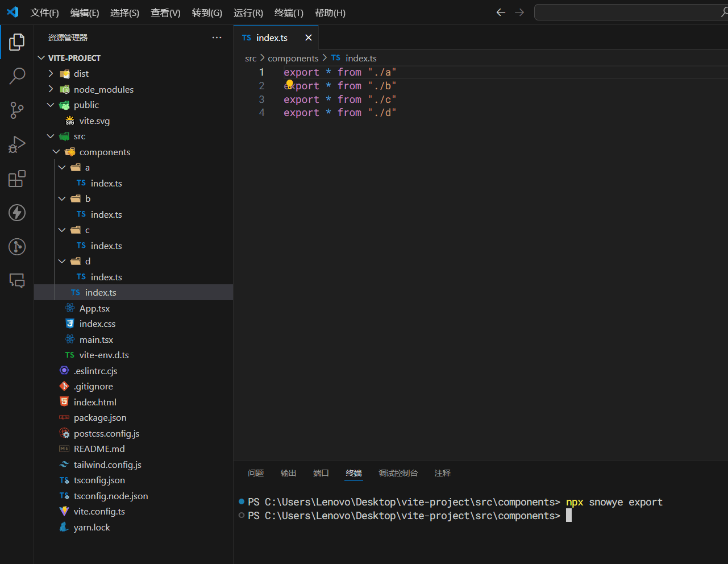The height and width of the screenshot is (564, 728).
Task: Collapse the VITE-PROJECT root section
Action: (x=74, y=58)
